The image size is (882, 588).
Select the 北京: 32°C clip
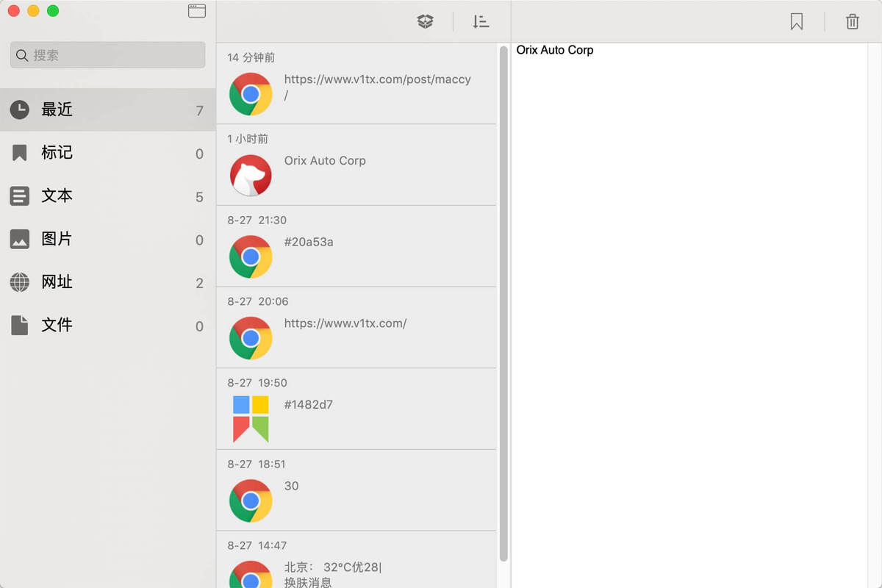356,560
